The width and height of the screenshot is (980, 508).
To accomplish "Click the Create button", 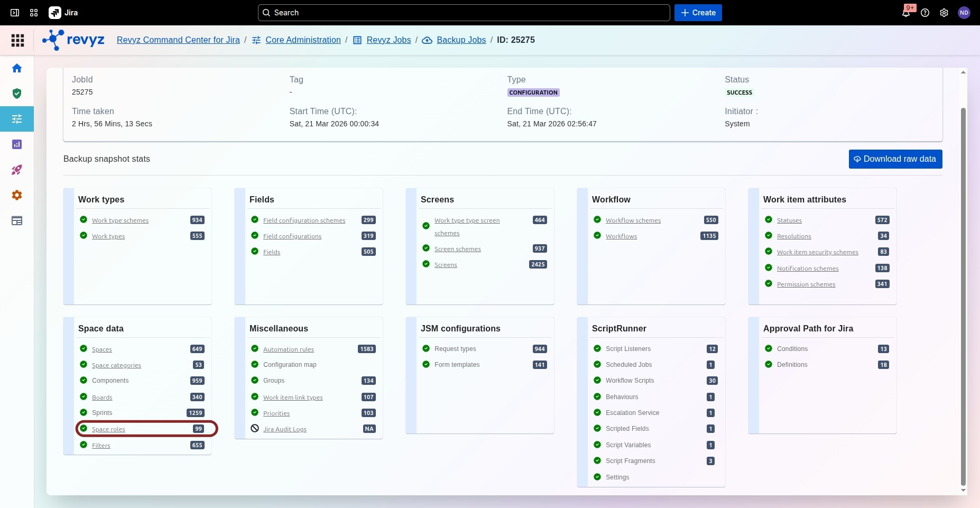I will click(698, 13).
